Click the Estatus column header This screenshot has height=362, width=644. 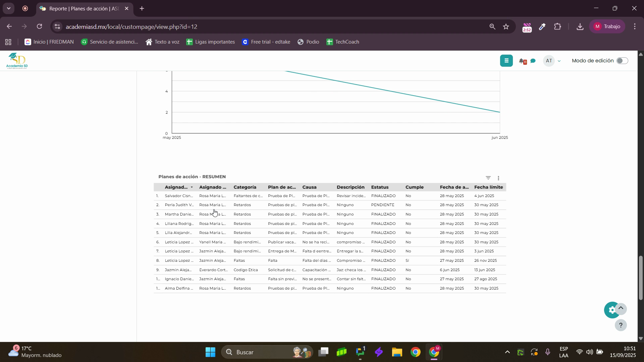point(380,187)
